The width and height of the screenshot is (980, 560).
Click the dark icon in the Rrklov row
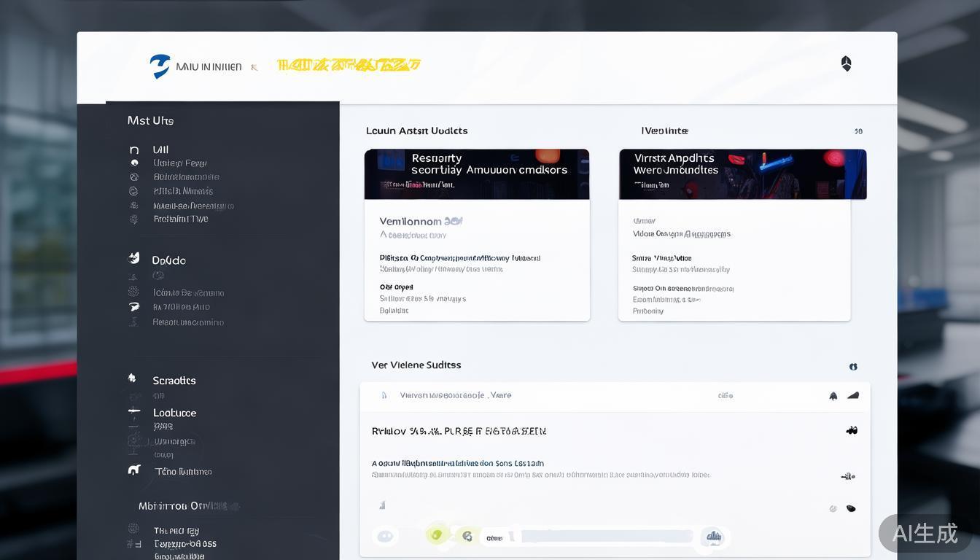pyautogui.click(x=851, y=431)
